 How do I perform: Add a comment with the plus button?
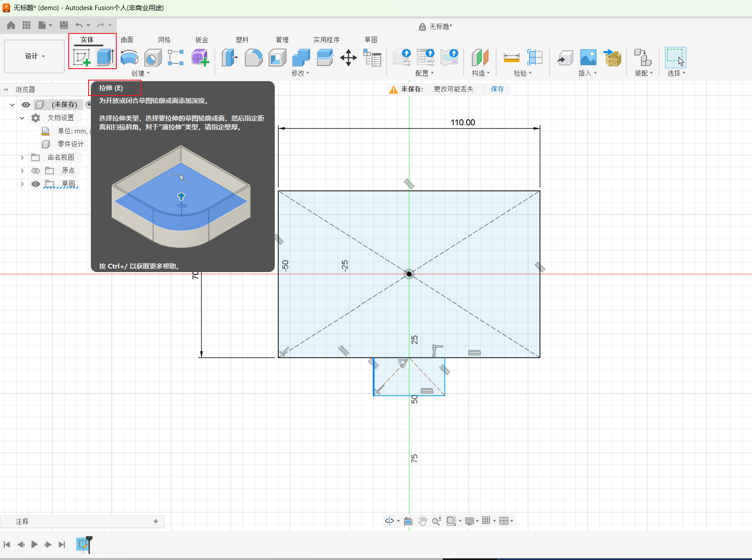coord(156,521)
